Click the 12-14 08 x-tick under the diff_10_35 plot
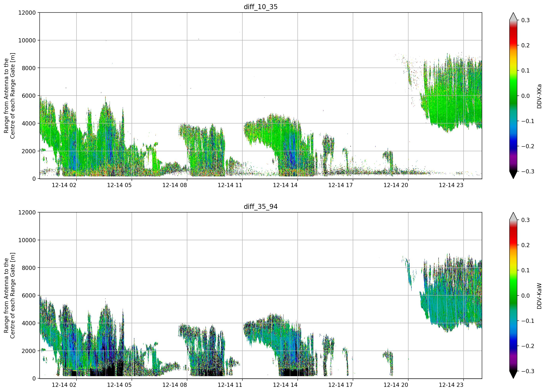Screen dimensions: 546x392 pyautogui.click(x=175, y=185)
